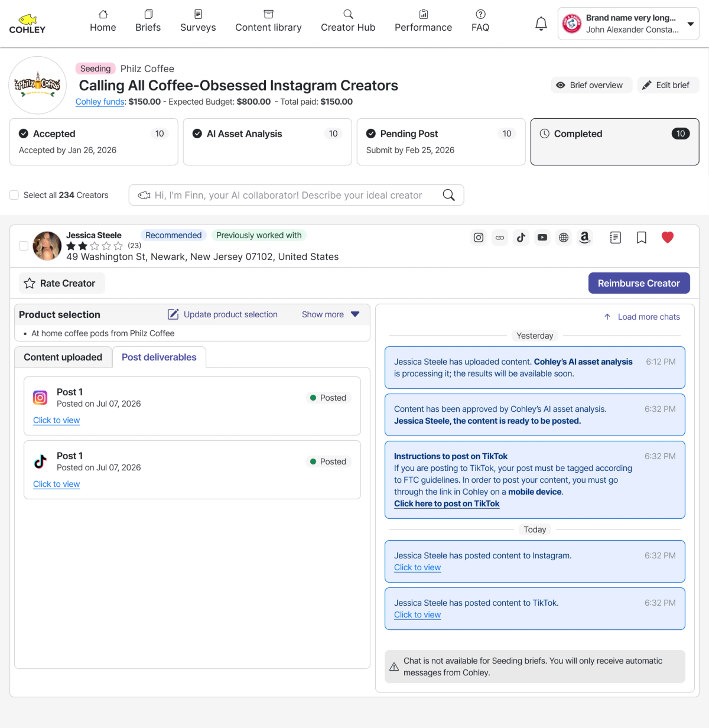
Task: Open Jessica Steele's profile photo
Action: 47,246
